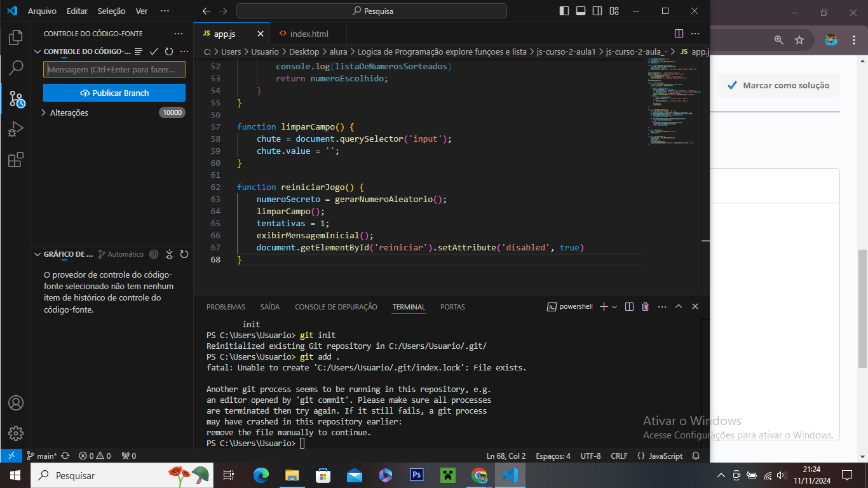Toggle the bottom panel layout

(581, 11)
